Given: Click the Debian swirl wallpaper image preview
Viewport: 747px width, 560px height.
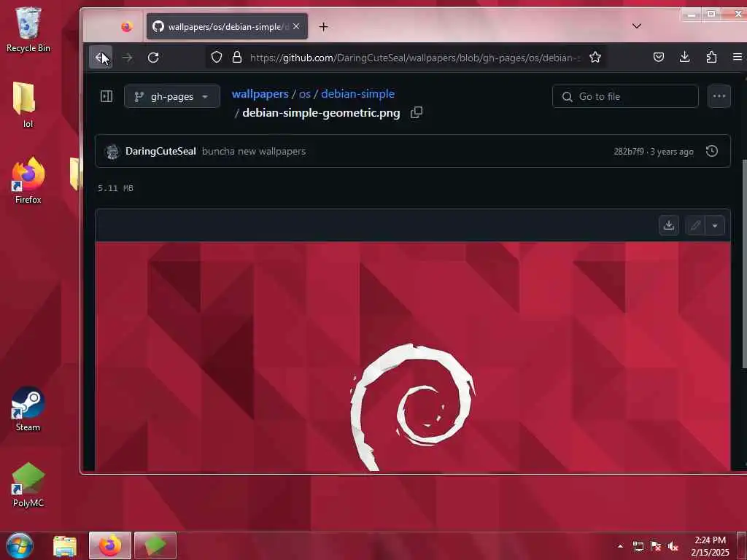Looking at the screenshot, I should coord(413,357).
